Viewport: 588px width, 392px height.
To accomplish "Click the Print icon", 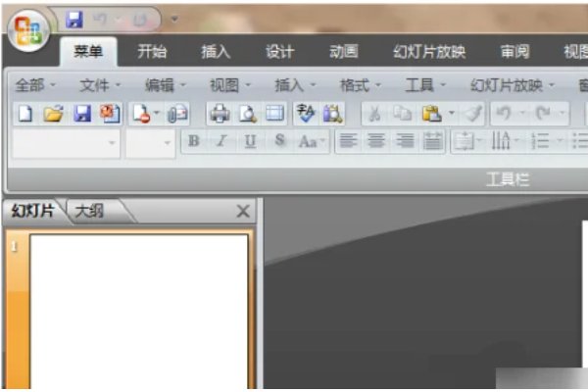I will (x=220, y=114).
